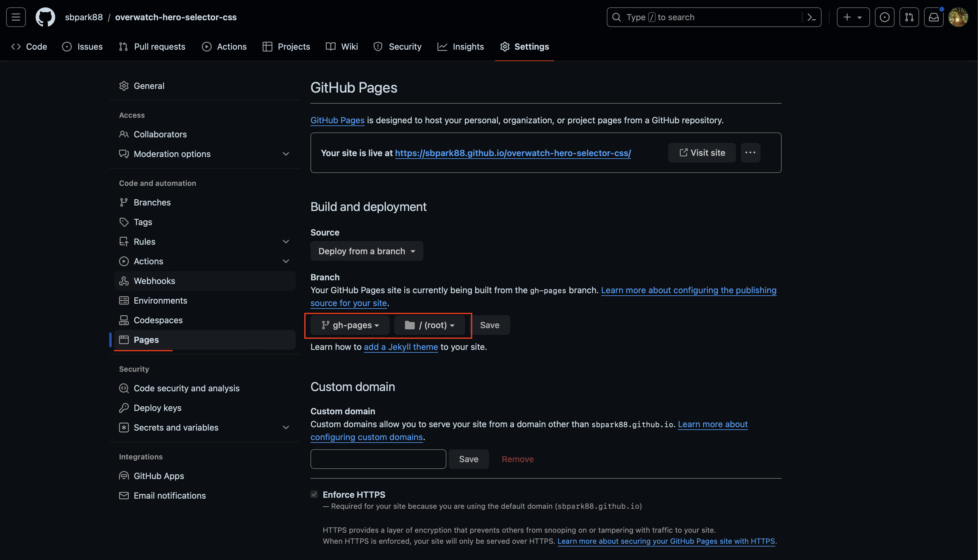
Task: Open Learn more about custom domains link
Action: click(713, 424)
